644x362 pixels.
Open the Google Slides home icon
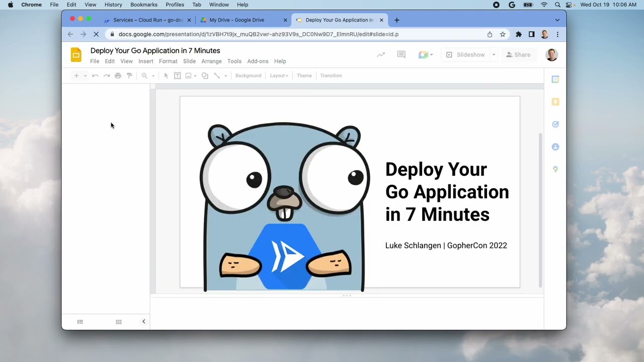coord(76,55)
